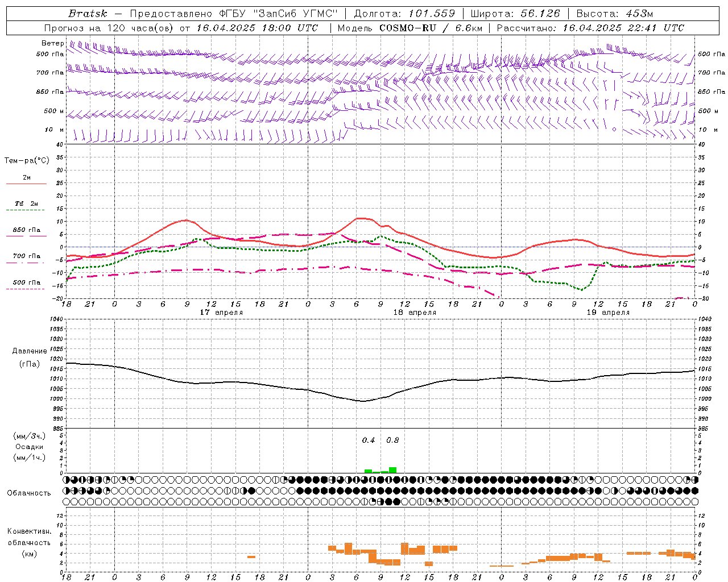Click the '(км)' convective cloud unit label
The width and height of the screenshot is (728, 582).
pos(29,554)
